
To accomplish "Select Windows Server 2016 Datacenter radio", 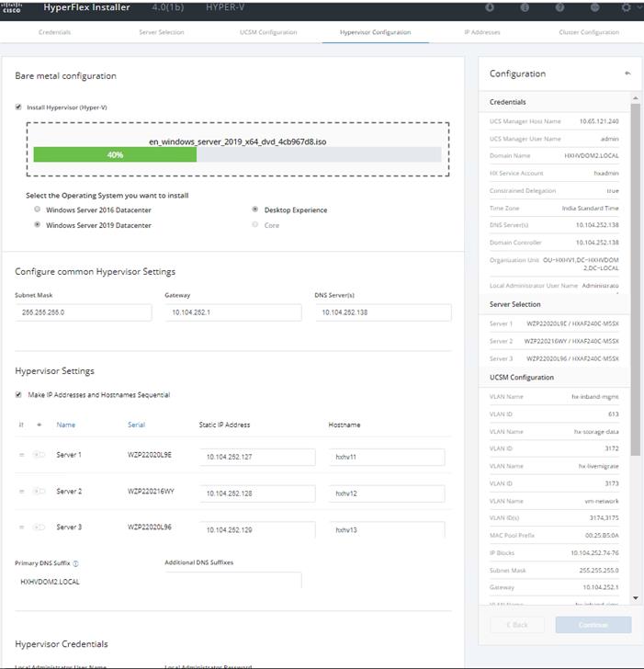I will [37, 210].
